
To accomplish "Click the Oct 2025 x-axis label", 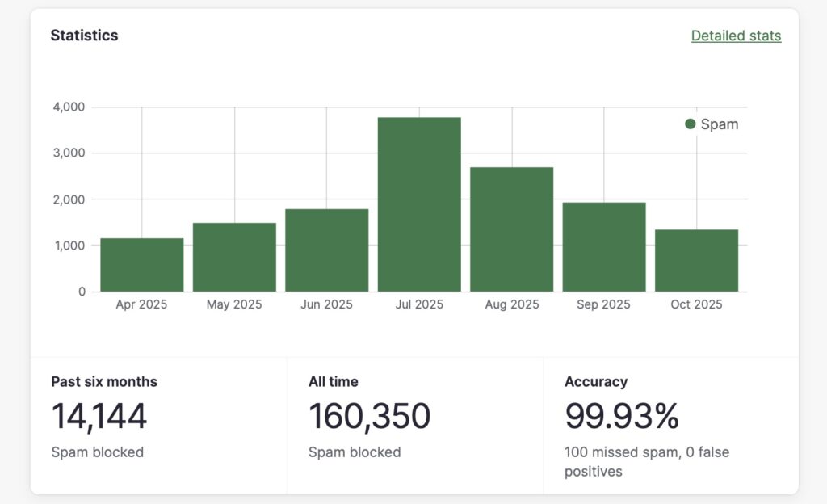I will pos(696,304).
